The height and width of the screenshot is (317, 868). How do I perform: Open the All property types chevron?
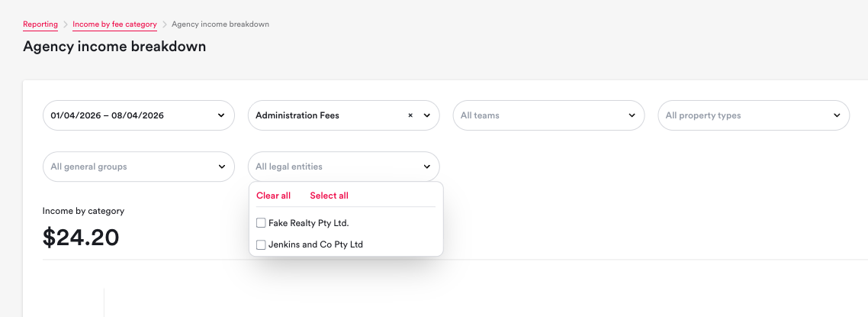tap(837, 115)
